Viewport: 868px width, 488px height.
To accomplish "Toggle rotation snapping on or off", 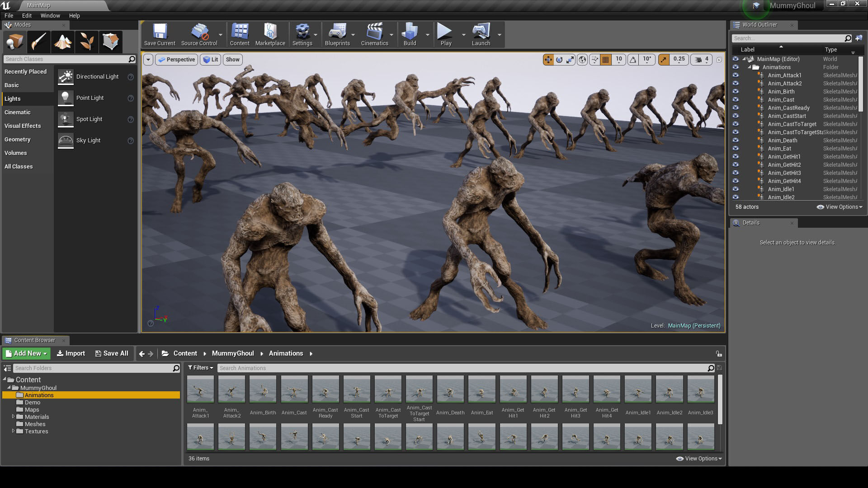I will pos(633,60).
